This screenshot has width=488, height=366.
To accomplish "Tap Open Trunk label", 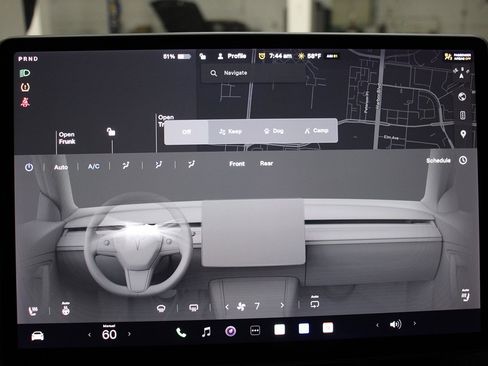I will click(x=166, y=121).
